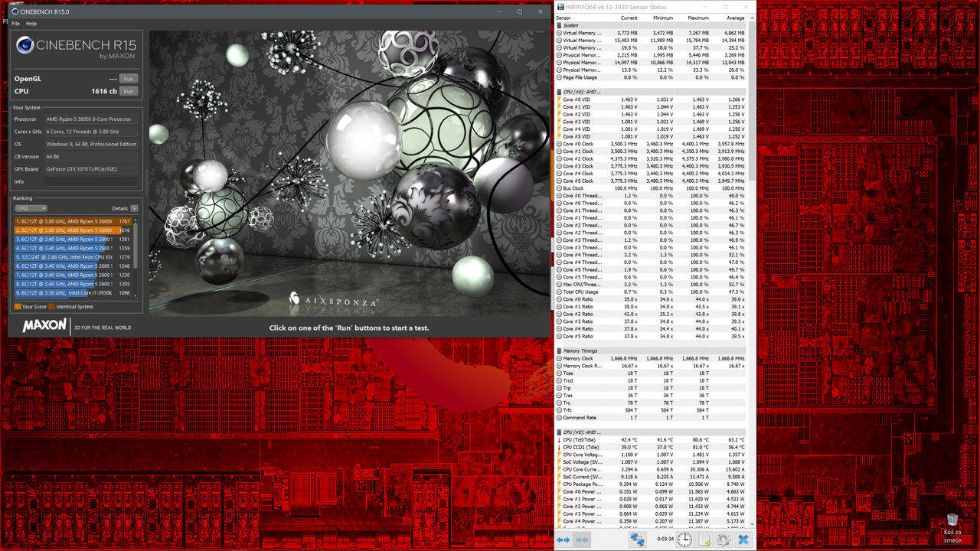This screenshot has width=980, height=551.
Task: Close sensors with the blue X icon
Action: pyautogui.click(x=743, y=540)
